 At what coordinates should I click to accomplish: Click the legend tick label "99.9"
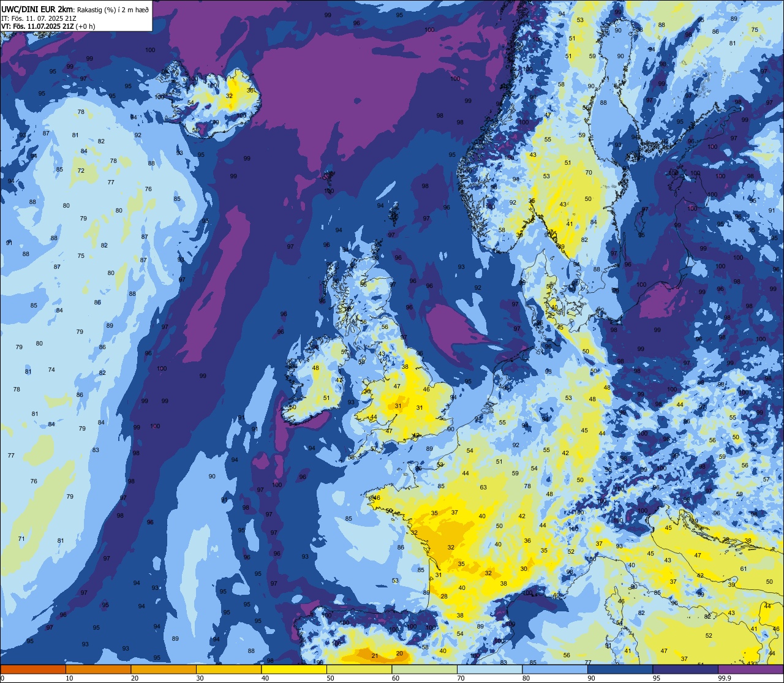tap(725, 678)
